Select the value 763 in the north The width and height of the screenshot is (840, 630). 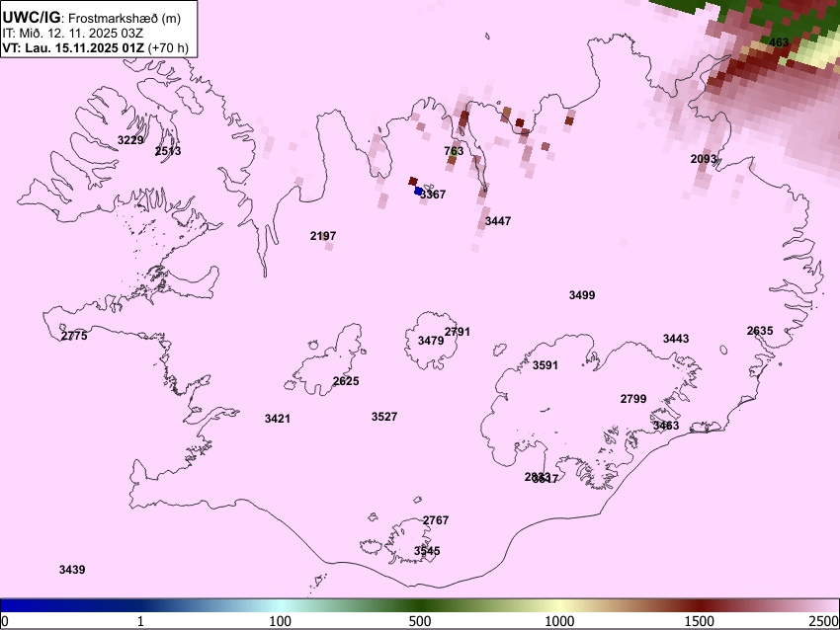pyautogui.click(x=454, y=151)
